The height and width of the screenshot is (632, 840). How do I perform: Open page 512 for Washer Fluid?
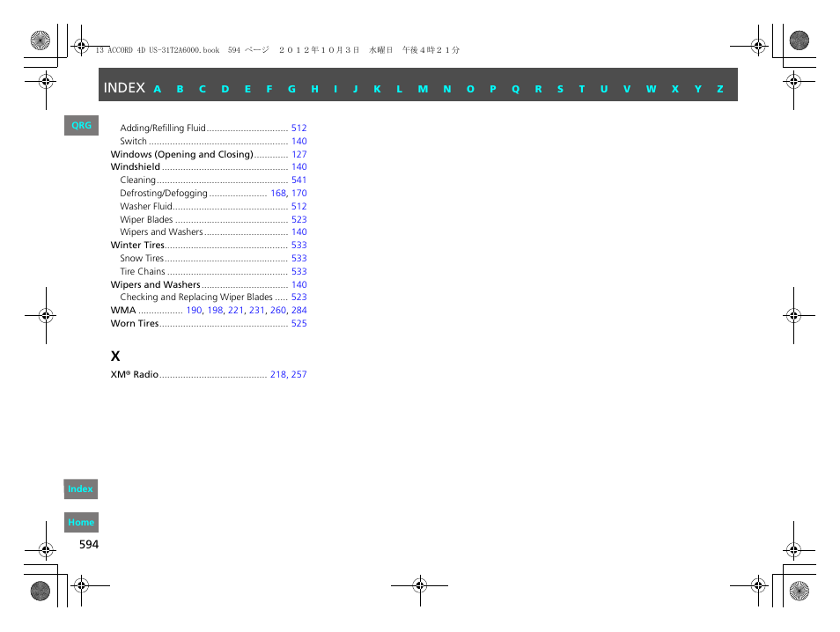(x=298, y=206)
